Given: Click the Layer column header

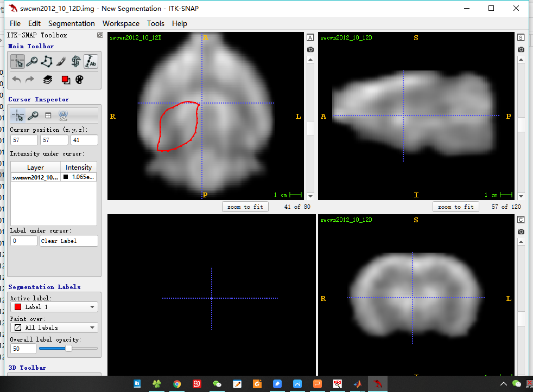Looking at the screenshot, I should point(36,167).
